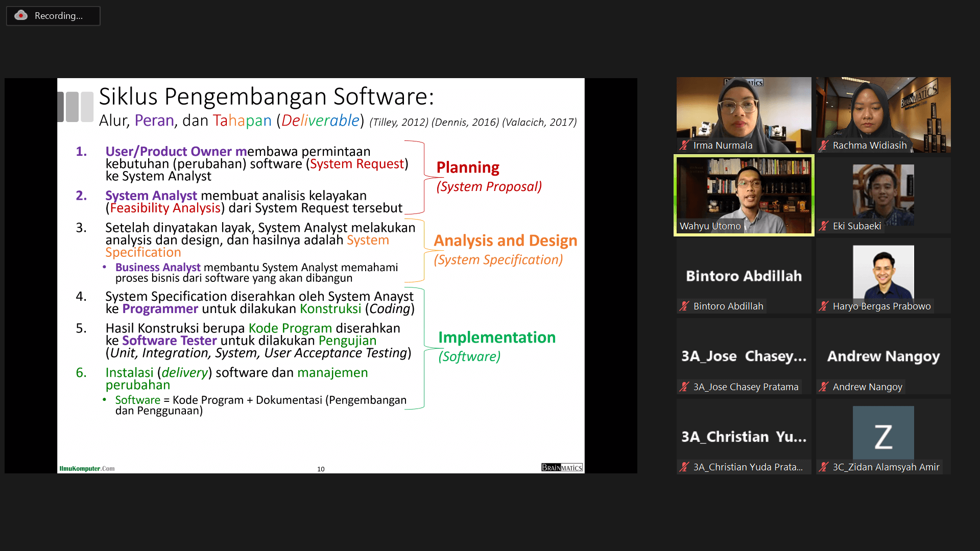
Task: Select Irma Nurmala's video tile
Action: 744,110
